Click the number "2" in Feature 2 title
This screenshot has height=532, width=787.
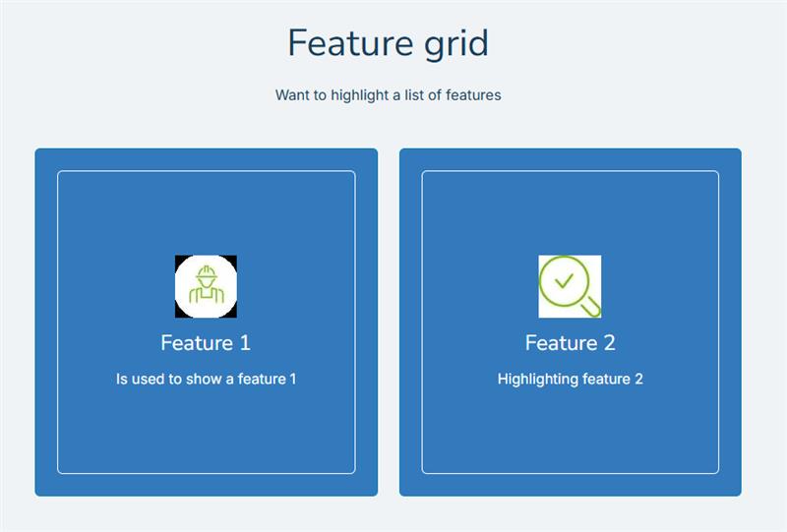[609, 343]
